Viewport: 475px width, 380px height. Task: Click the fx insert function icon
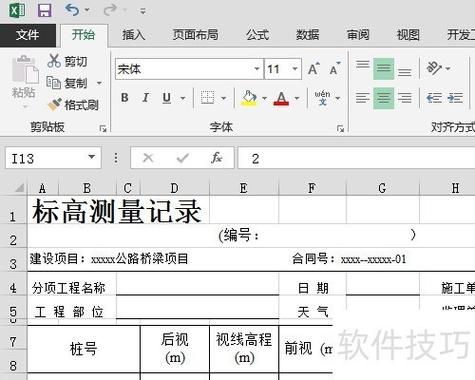217,158
